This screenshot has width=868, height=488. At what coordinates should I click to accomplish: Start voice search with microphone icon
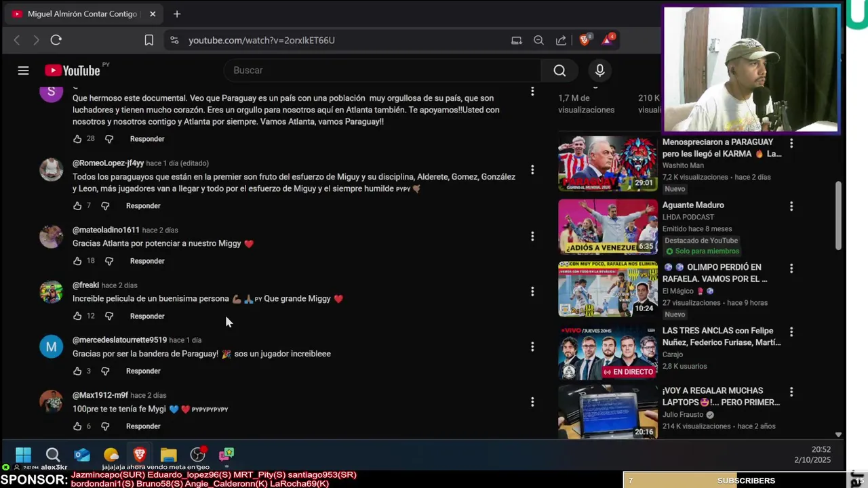[x=599, y=70]
